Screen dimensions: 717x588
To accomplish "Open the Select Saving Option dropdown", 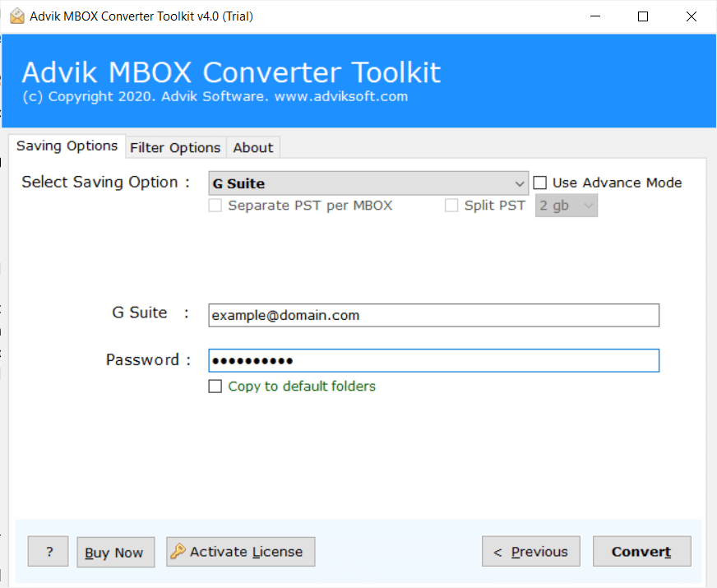I will coord(368,183).
